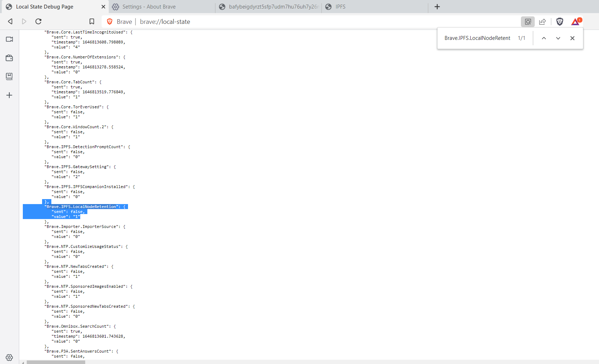This screenshot has width=599, height=364.
Task: Open a new browser tab
Action: (x=437, y=6)
